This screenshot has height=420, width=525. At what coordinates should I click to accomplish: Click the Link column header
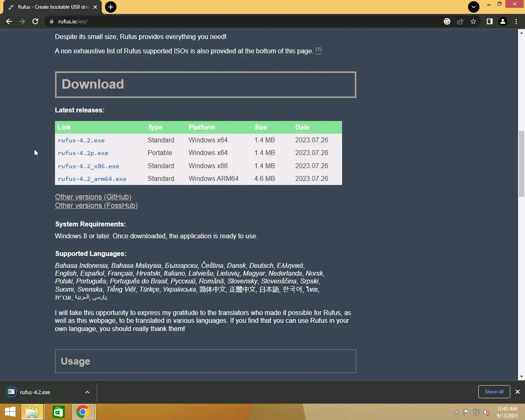pos(64,127)
